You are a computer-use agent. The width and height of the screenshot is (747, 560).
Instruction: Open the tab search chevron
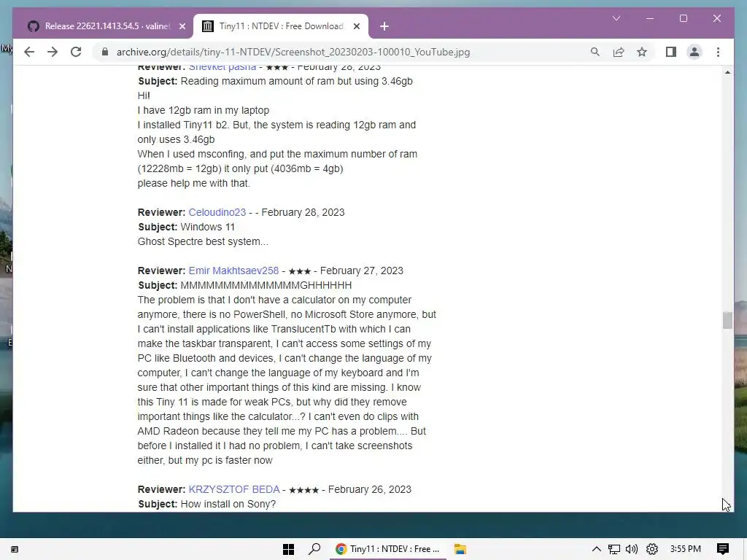click(616, 18)
